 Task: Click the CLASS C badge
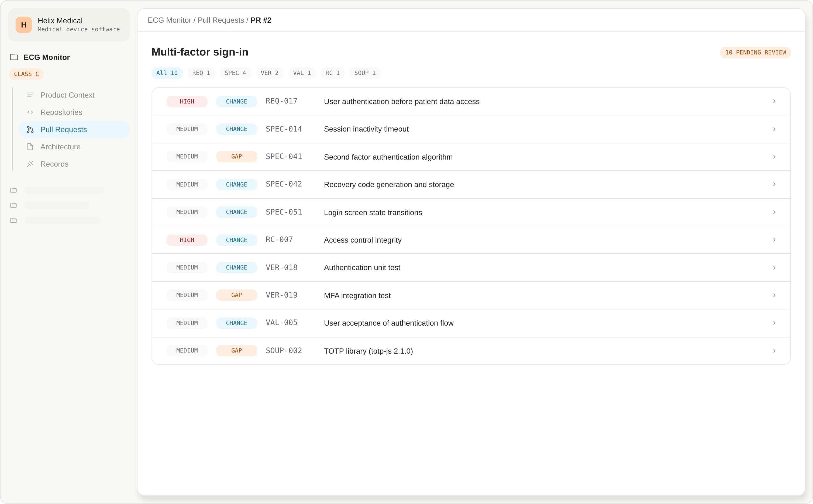coord(26,74)
